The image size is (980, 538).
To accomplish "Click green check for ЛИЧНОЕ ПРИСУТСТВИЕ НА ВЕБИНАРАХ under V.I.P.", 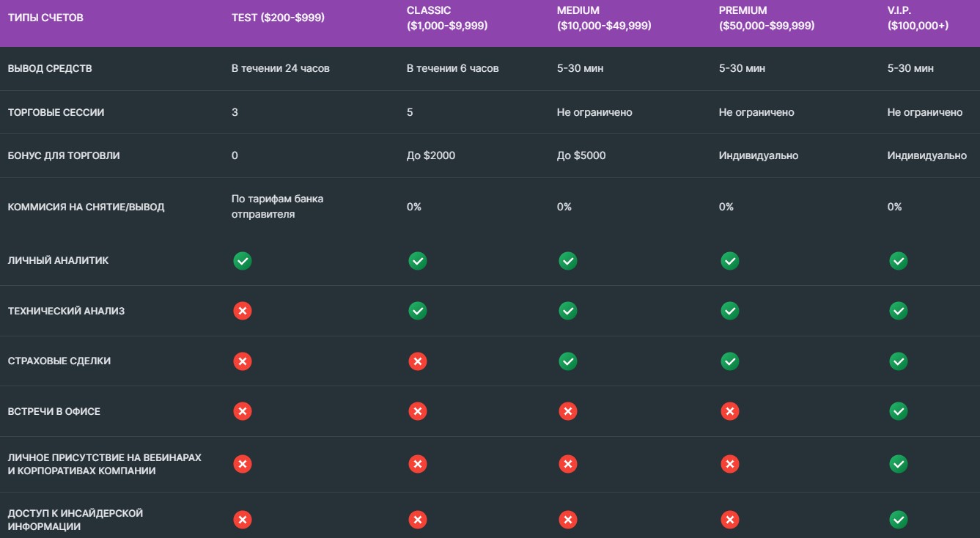I will (x=899, y=463).
